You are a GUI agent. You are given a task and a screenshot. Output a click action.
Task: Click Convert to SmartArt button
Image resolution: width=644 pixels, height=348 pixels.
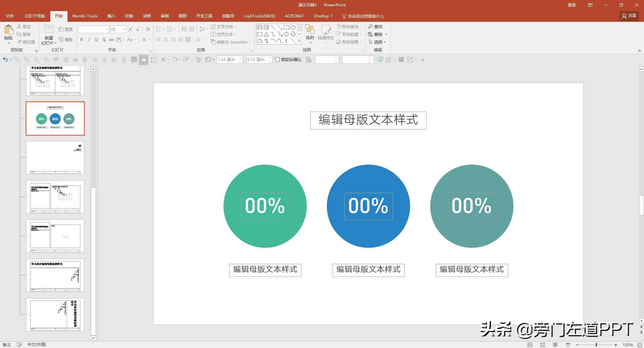coord(230,42)
